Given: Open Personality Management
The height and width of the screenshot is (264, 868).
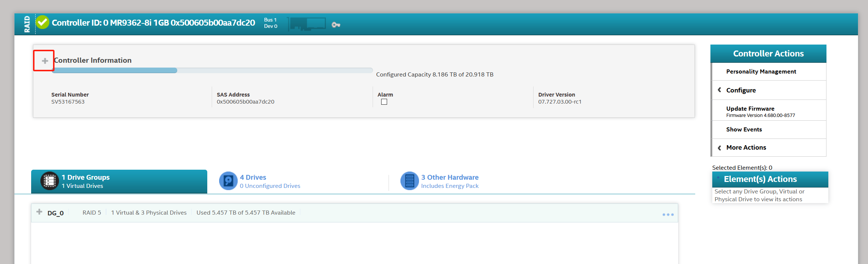Looking at the screenshot, I should pos(761,72).
